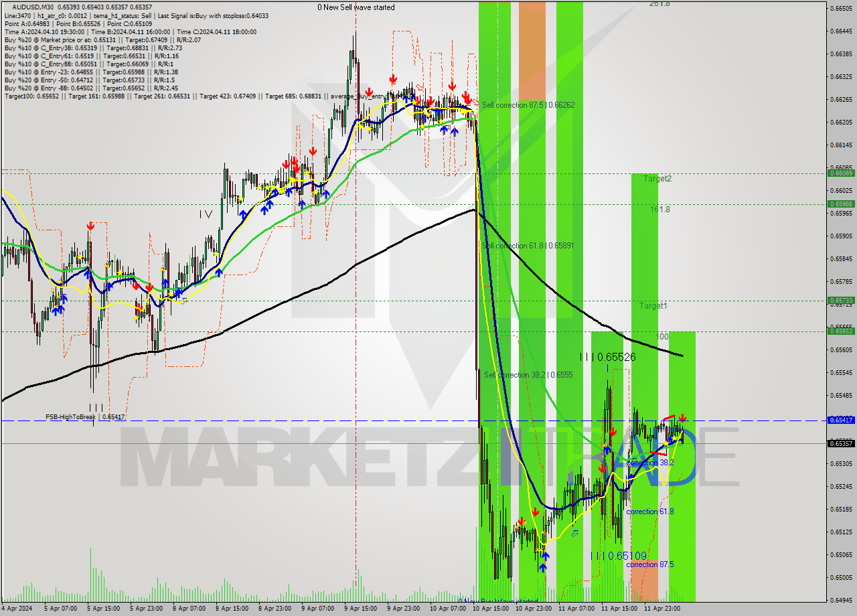Viewport: 857px width, 616px height.
Task: Click the 'Buy %20 @ Entry -88: 0.64502' line
Action: [91, 88]
